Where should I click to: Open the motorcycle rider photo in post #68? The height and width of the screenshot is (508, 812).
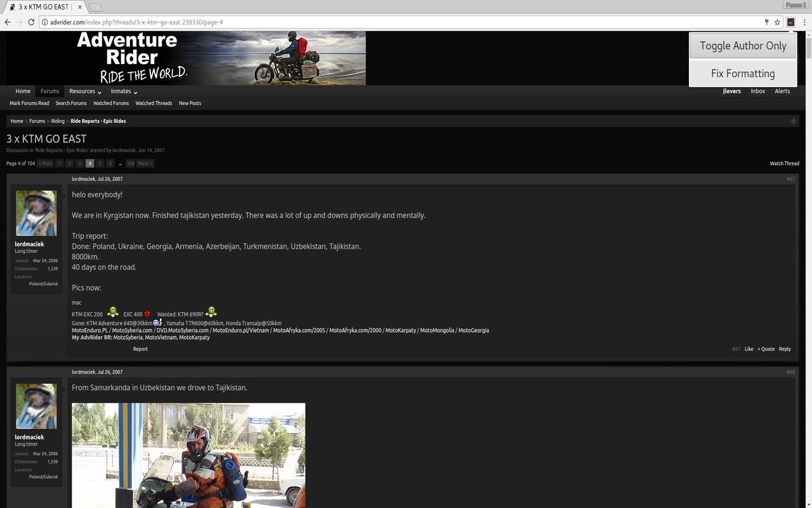tap(188, 455)
